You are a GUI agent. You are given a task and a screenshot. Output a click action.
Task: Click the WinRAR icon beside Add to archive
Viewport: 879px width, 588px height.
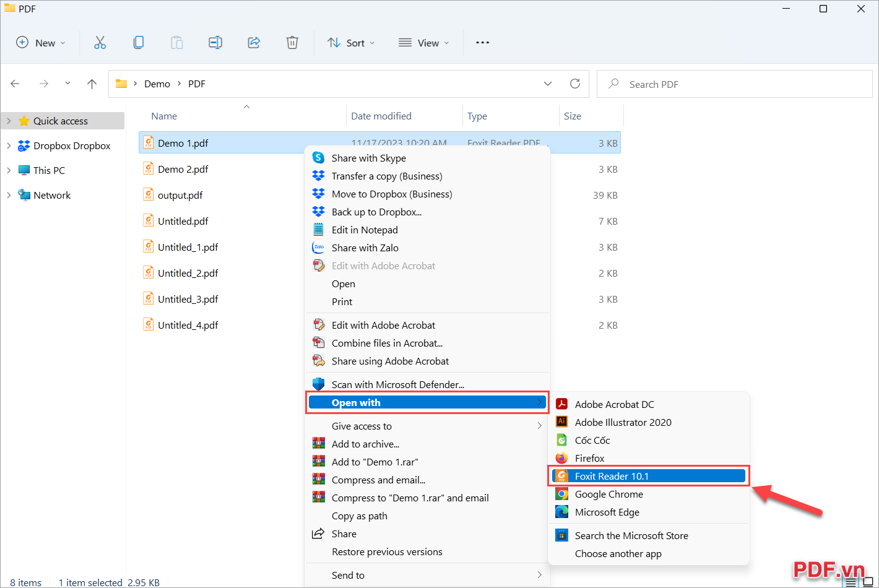(318, 444)
